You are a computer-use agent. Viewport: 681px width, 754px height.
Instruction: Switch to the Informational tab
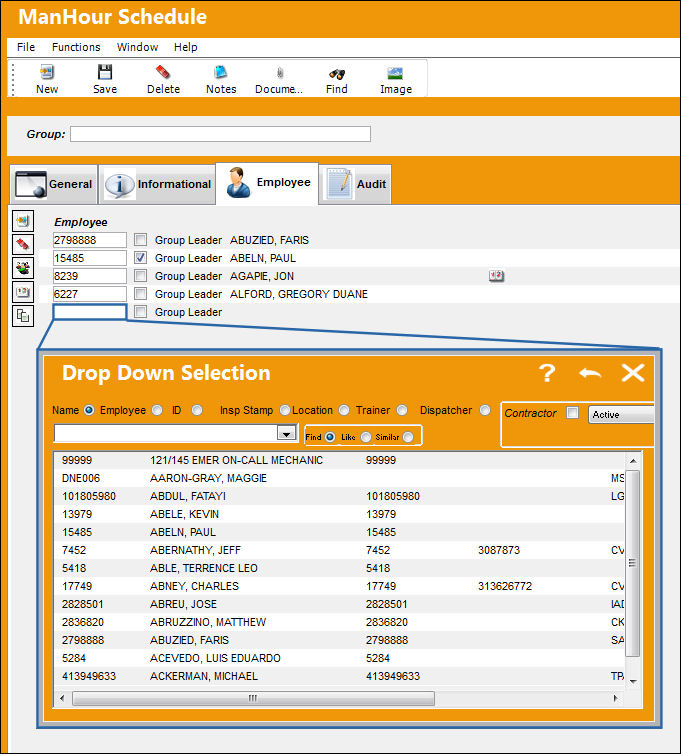[x=158, y=184]
